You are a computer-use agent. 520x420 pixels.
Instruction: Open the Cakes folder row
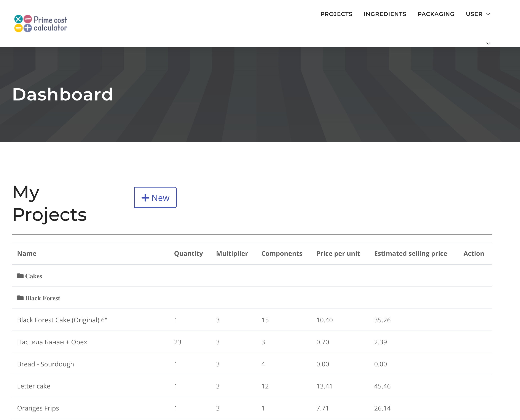point(33,276)
